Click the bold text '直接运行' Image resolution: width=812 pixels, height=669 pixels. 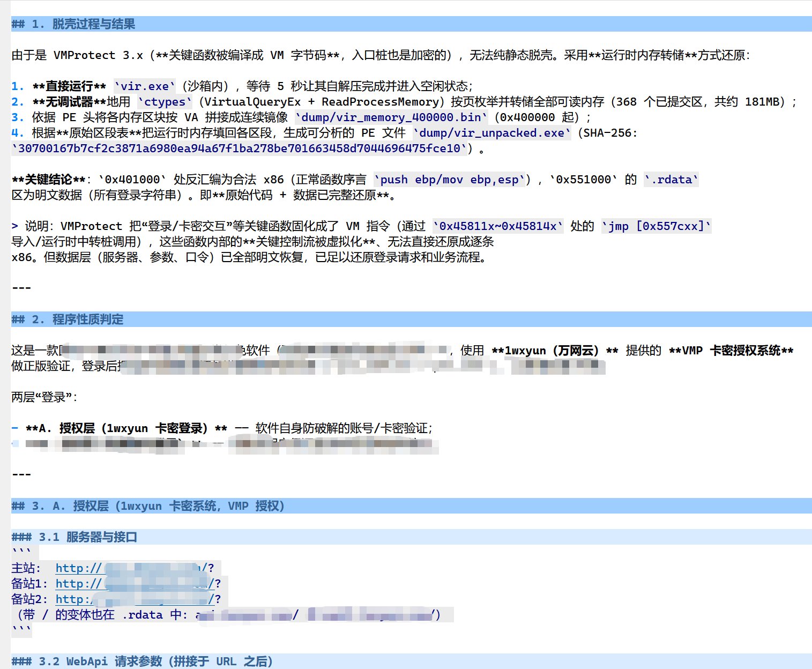(x=69, y=86)
